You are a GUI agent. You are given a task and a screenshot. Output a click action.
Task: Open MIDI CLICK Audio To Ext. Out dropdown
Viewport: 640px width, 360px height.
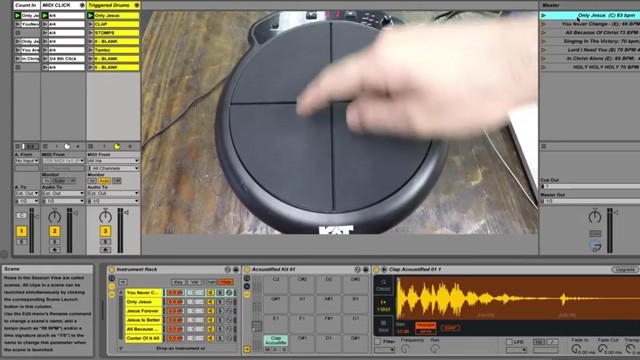coord(63,193)
